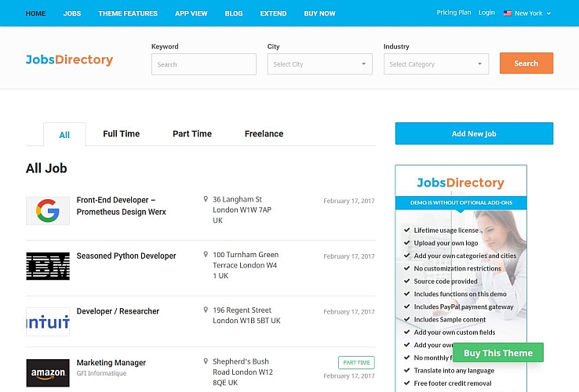Switch to the Freelance tab
The height and width of the screenshot is (392, 579).
tap(264, 134)
